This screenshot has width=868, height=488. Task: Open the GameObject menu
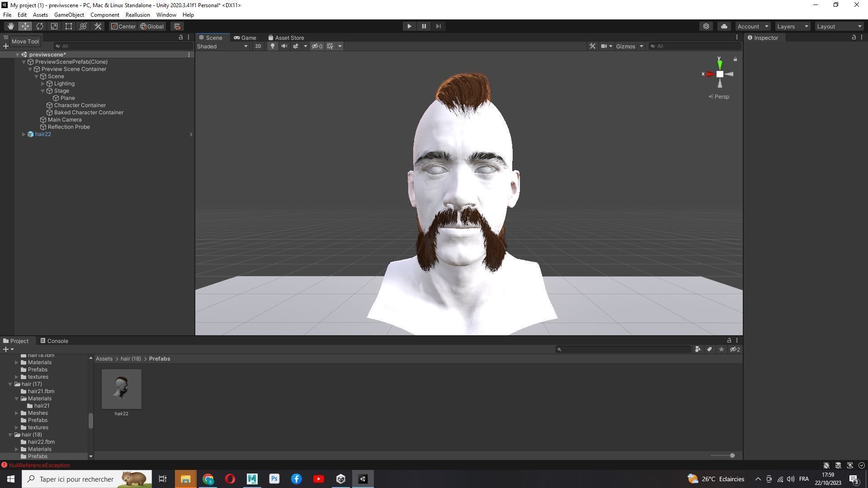click(69, 15)
